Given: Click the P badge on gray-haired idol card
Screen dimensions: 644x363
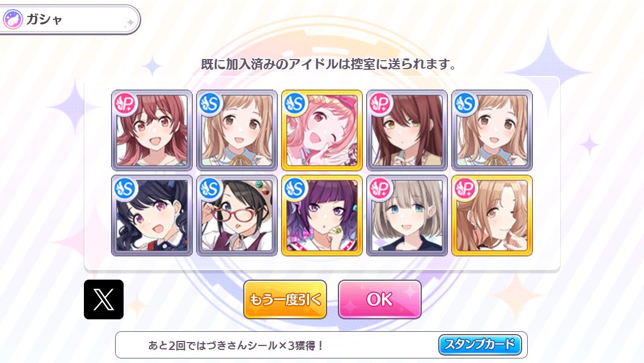Looking at the screenshot, I should click(x=380, y=189).
